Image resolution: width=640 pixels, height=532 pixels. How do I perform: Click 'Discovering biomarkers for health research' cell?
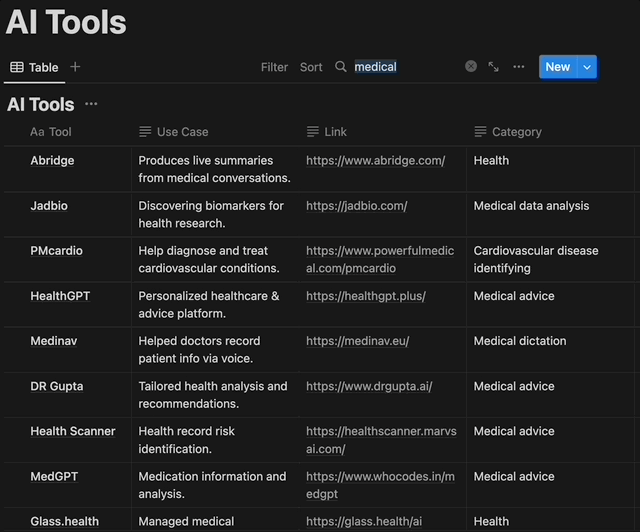(215, 214)
